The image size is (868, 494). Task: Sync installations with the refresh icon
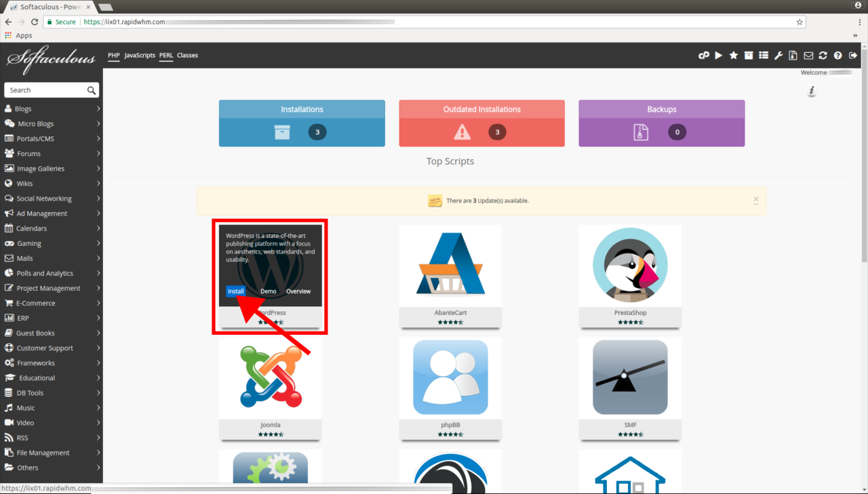[x=823, y=56]
